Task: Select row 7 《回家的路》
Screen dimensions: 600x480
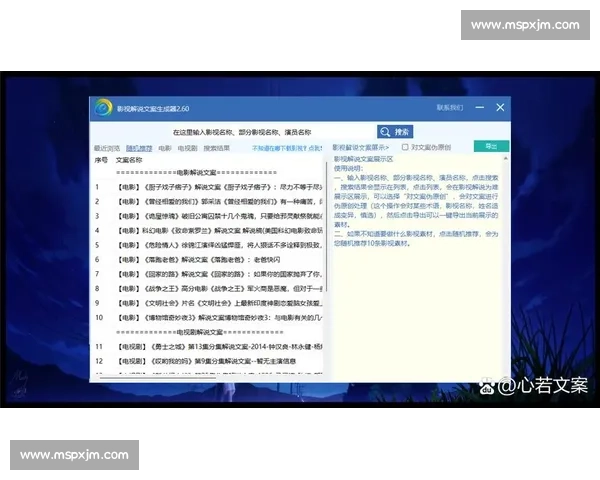Action: pyautogui.click(x=208, y=274)
